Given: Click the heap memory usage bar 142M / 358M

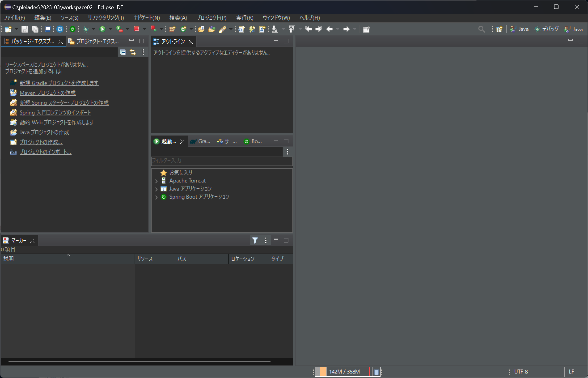Looking at the screenshot, I should 343,372.
